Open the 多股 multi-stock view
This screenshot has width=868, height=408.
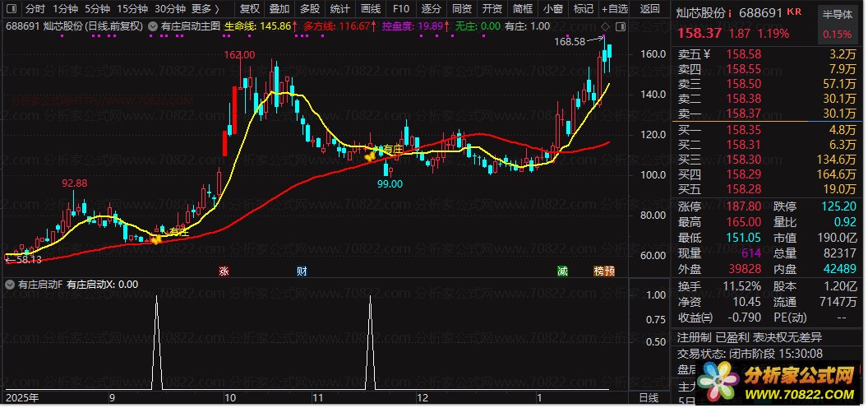point(310,9)
